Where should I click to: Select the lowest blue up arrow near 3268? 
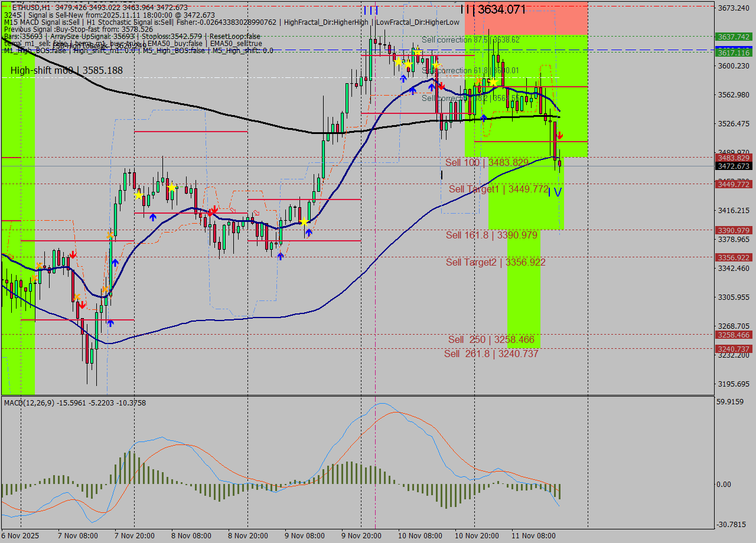tap(110, 323)
